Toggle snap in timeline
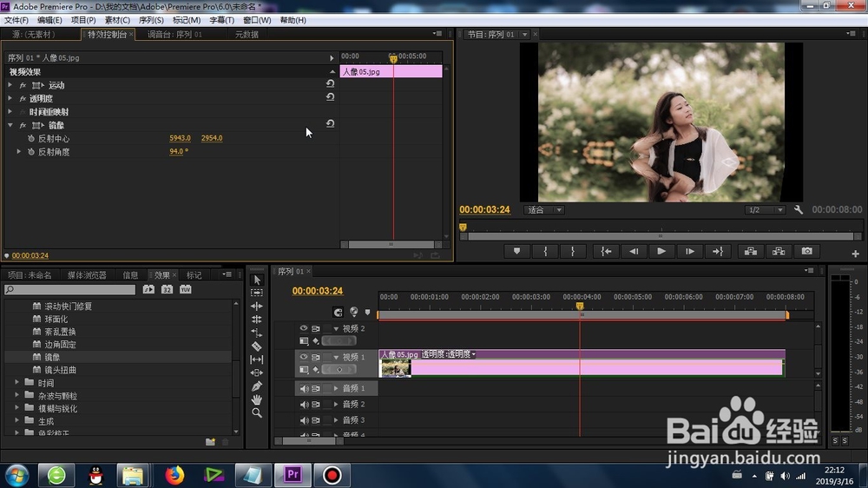Viewport: 868px width, 488px height. click(x=338, y=313)
